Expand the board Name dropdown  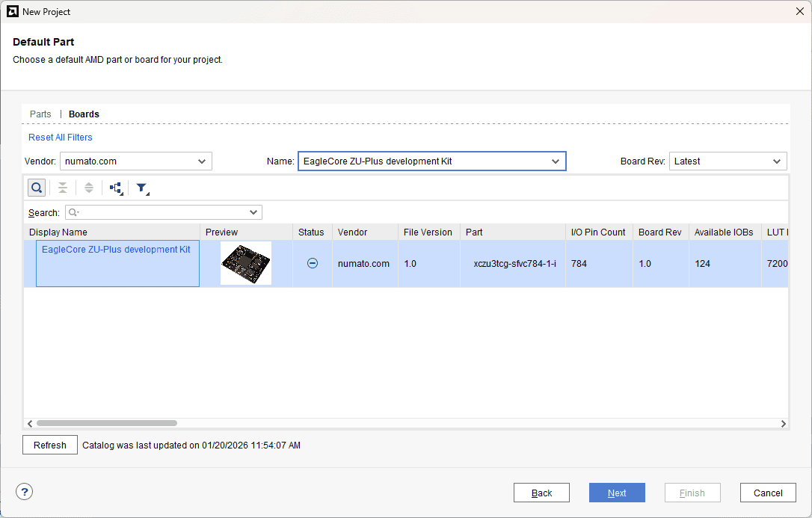click(x=431, y=161)
